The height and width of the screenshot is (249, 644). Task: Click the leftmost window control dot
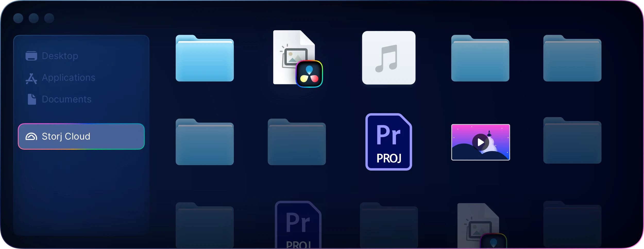[x=18, y=18]
